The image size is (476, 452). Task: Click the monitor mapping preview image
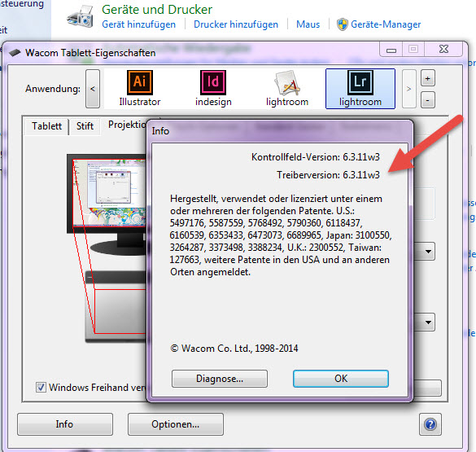coord(107,204)
